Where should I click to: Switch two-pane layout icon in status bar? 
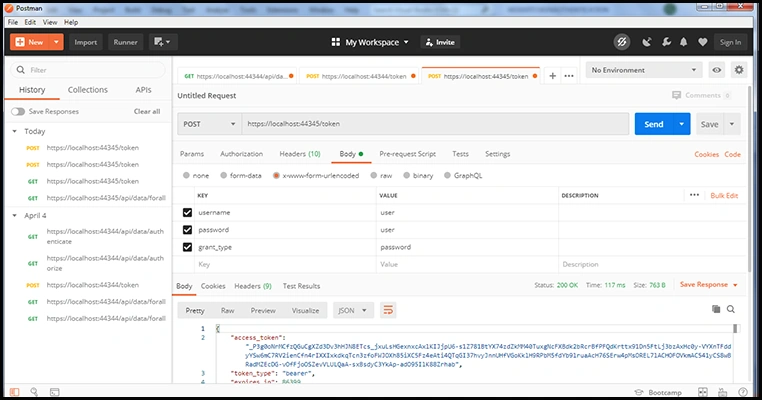tap(703, 392)
